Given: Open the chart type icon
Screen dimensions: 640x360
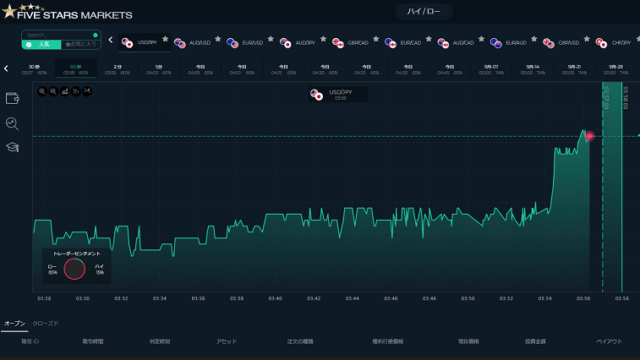Looking at the screenshot, I should click(x=64, y=91).
